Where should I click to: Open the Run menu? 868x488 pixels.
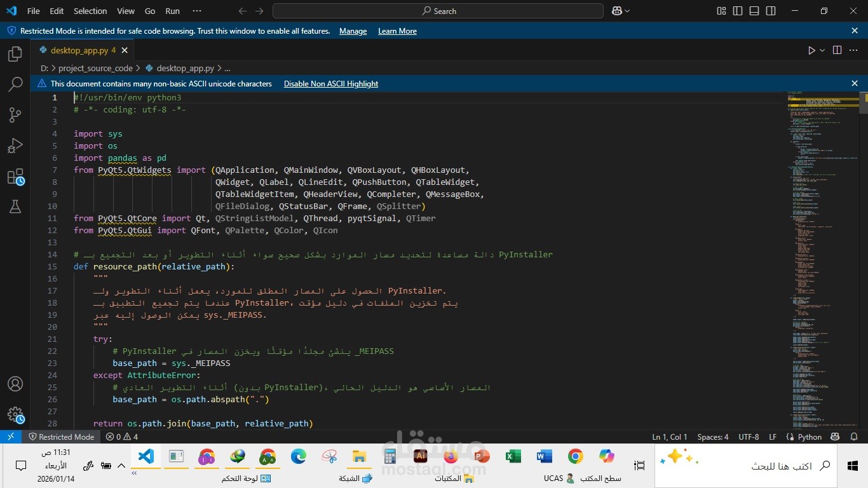click(172, 11)
